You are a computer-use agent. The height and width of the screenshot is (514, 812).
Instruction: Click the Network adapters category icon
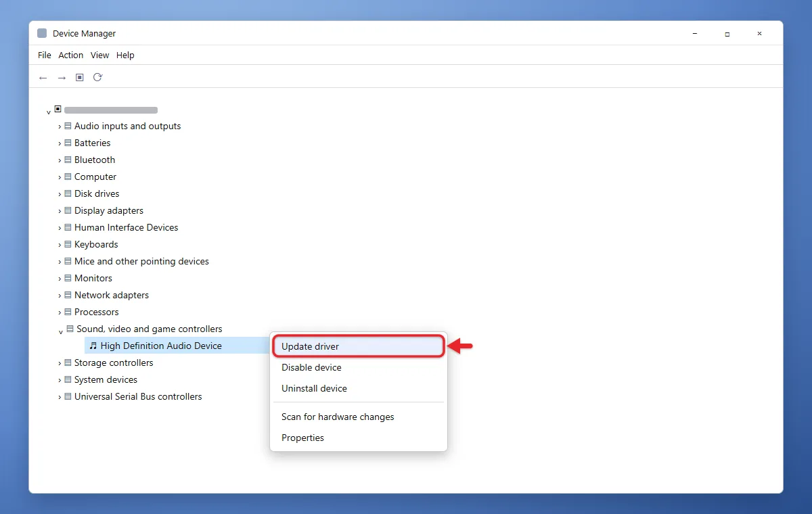pos(68,295)
